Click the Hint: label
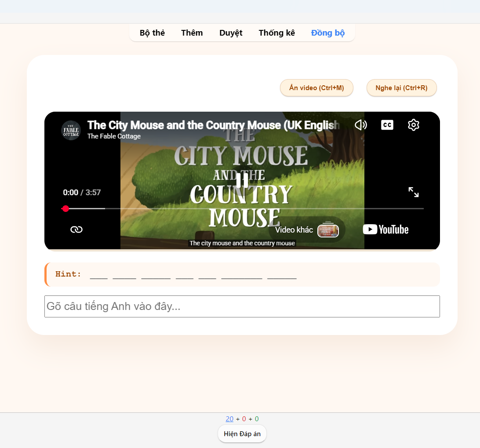This screenshot has width=480, height=448. click(68, 274)
